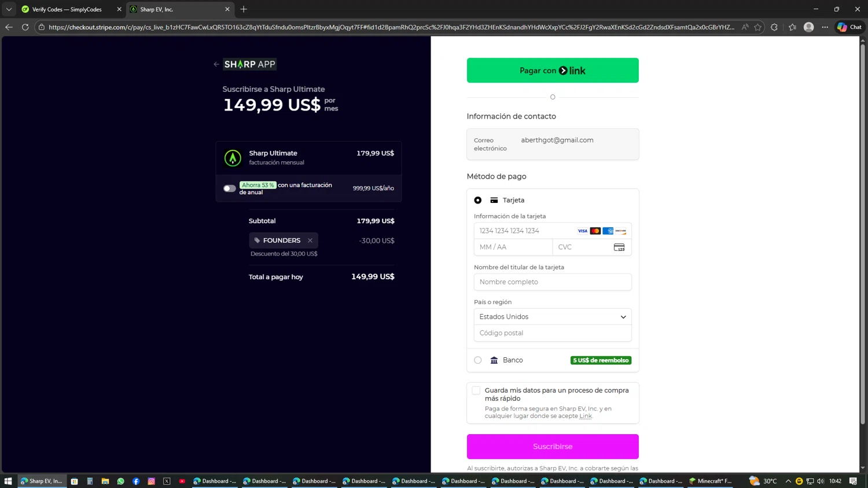Go back using the Sharp App arrow
This screenshot has height=488, width=868.
(x=216, y=64)
